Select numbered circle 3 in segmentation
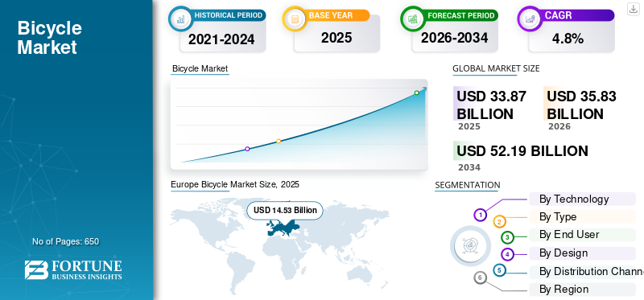The height and width of the screenshot is (300, 644). [x=508, y=236]
